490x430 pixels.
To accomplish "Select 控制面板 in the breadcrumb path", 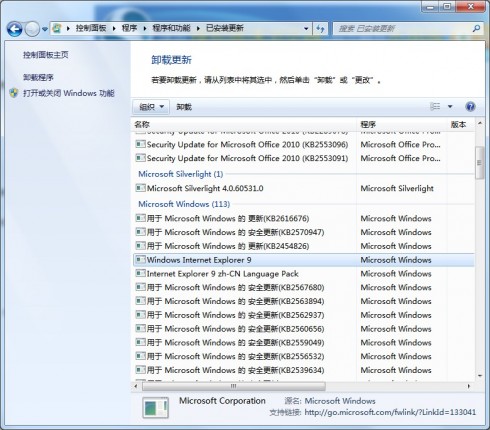I will coord(91,28).
